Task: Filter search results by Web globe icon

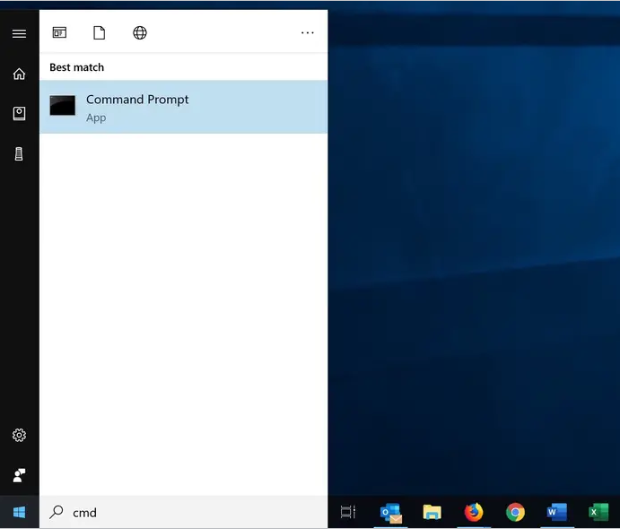Action: tap(140, 33)
